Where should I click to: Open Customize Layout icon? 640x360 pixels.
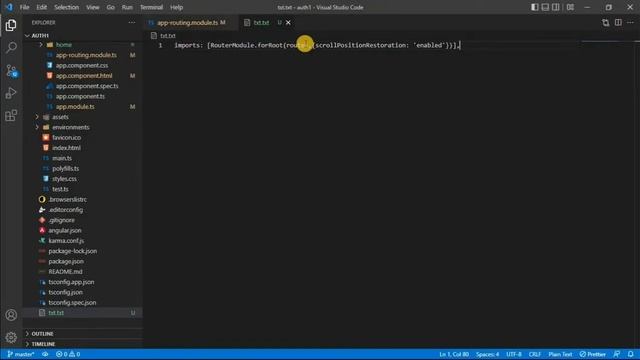pyautogui.click(x=570, y=7)
